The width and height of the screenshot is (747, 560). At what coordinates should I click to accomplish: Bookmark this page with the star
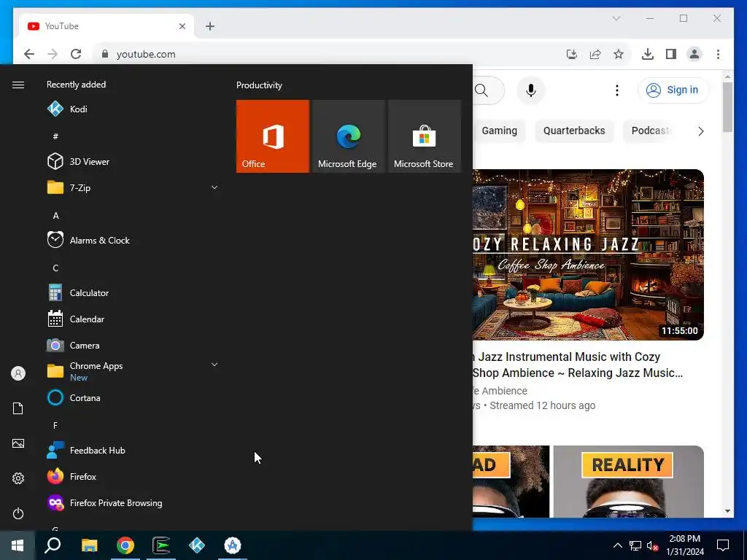click(x=619, y=54)
